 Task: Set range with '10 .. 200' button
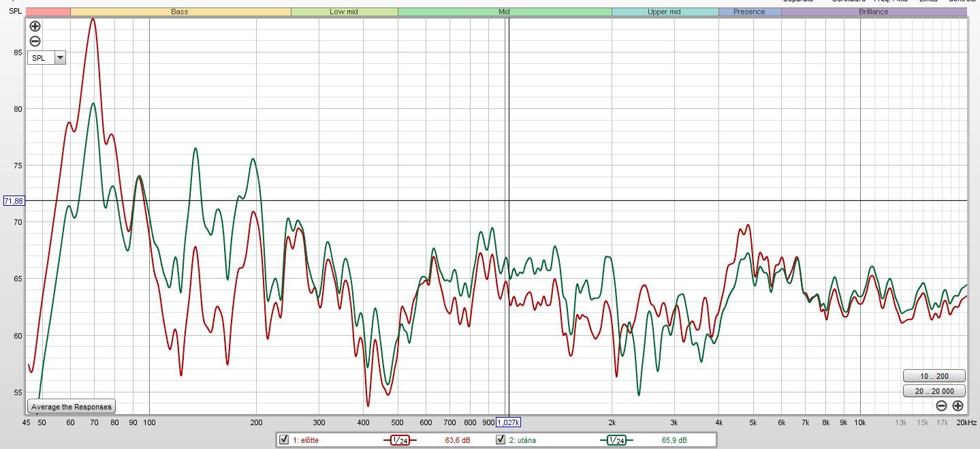tap(934, 376)
